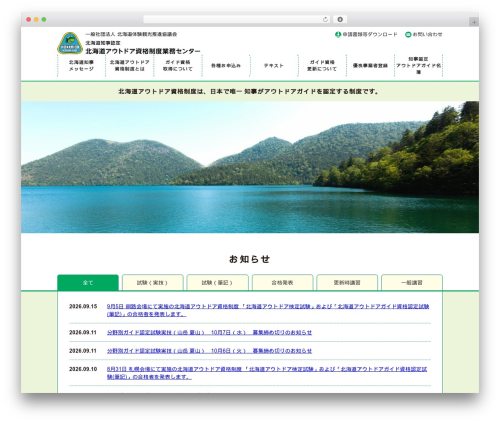Click the 北海道知事認定 text above the site title
Image resolution: width=500 pixels, height=423 pixels.
coord(103,43)
